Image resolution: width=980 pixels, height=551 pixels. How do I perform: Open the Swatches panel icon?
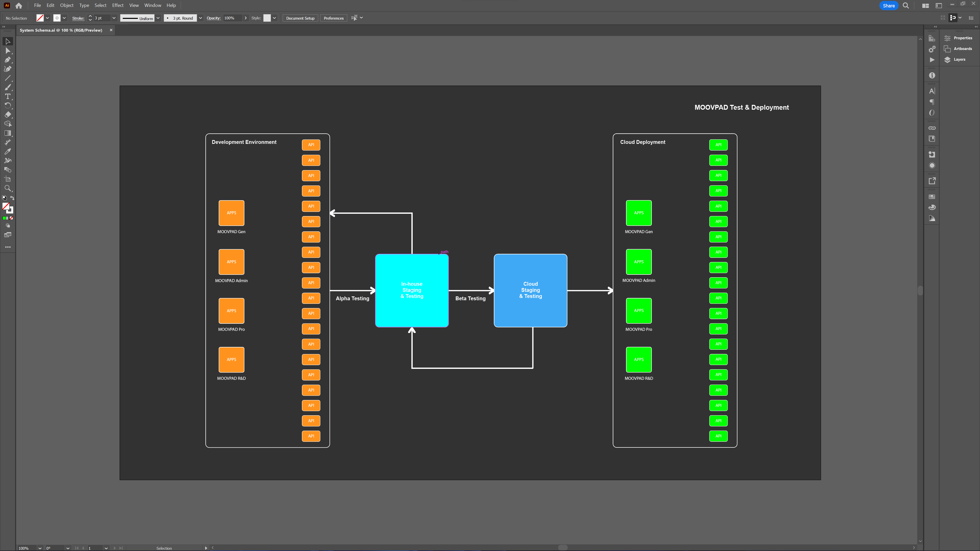(932, 197)
